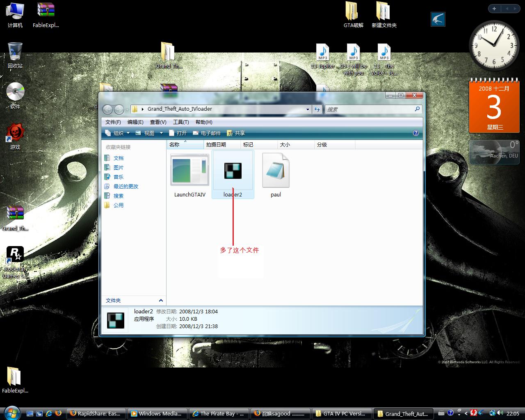Click the magnifier search icon
This screenshot has height=420, width=525.
pos(417,109)
